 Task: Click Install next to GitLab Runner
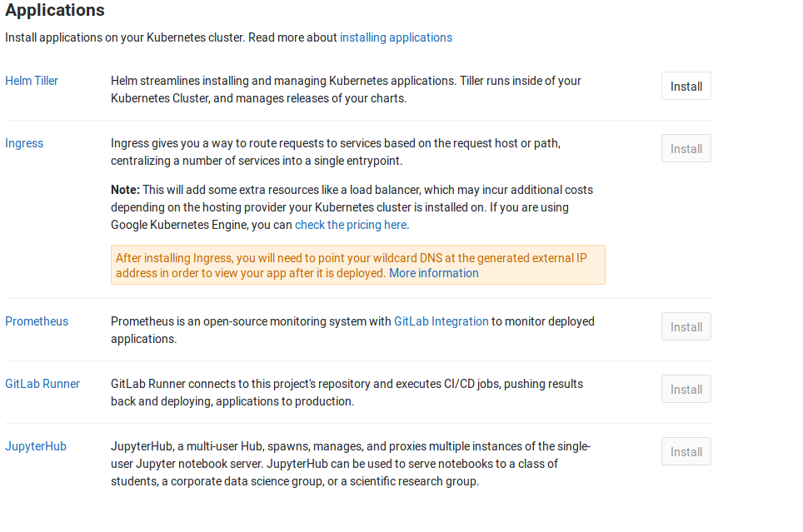685,389
